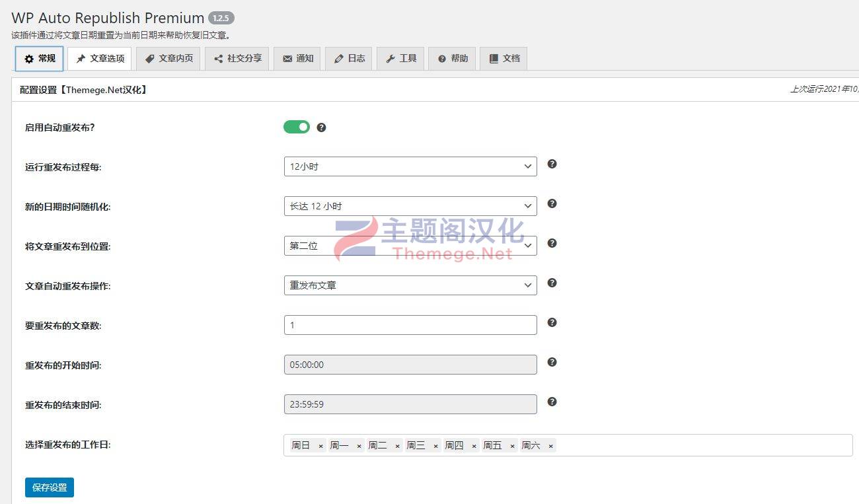
Task: Click help icon for 文章自动重发布操作
Action: pyautogui.click(x=552, y=283)
